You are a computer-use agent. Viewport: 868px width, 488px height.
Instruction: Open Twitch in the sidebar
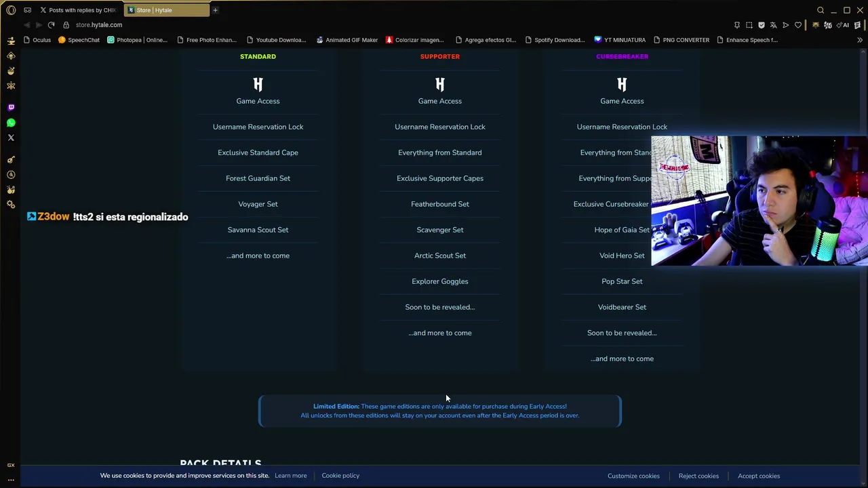[x=11, y=107]
